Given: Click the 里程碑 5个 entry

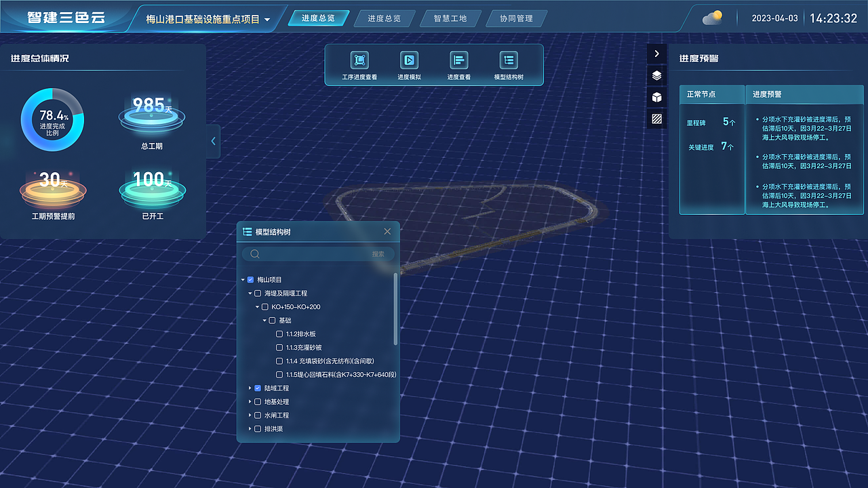Looking at the screenshot, I should [711, 123].
